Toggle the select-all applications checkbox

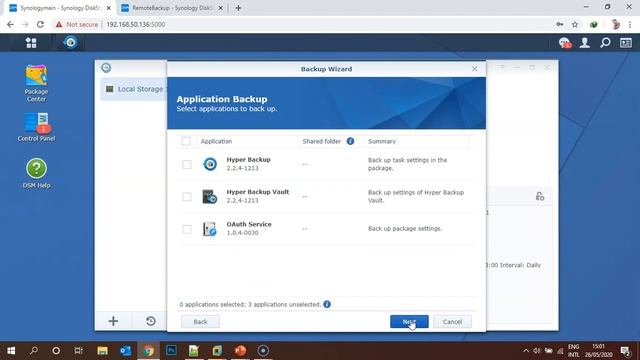[x=186, y=141]
